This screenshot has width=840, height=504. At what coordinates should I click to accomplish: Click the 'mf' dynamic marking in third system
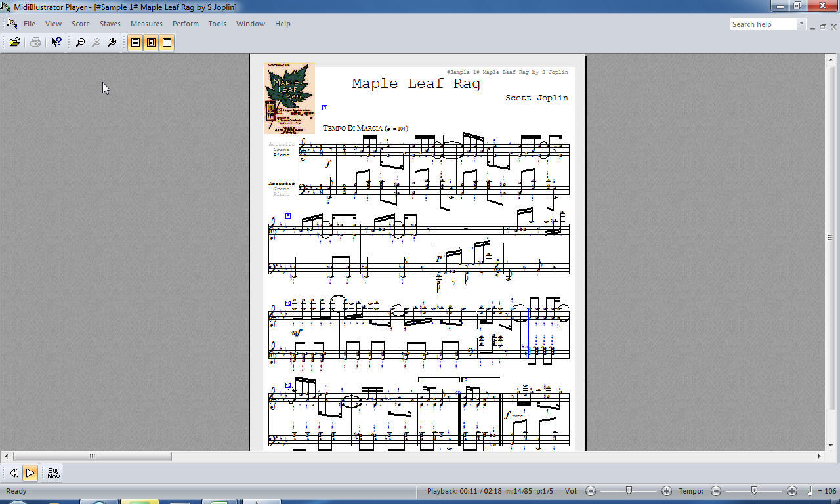click(x=297, y=333)
